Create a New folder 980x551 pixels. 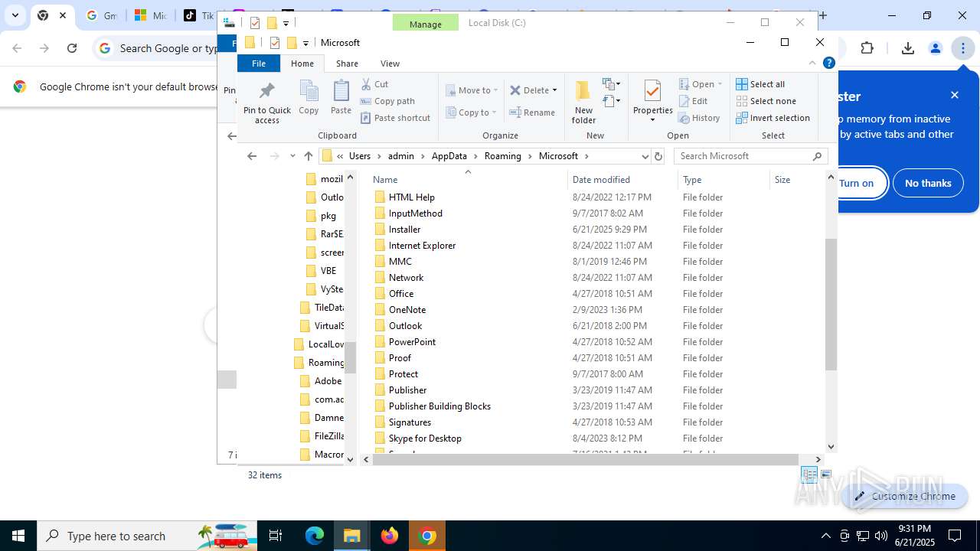click(583, 101)
